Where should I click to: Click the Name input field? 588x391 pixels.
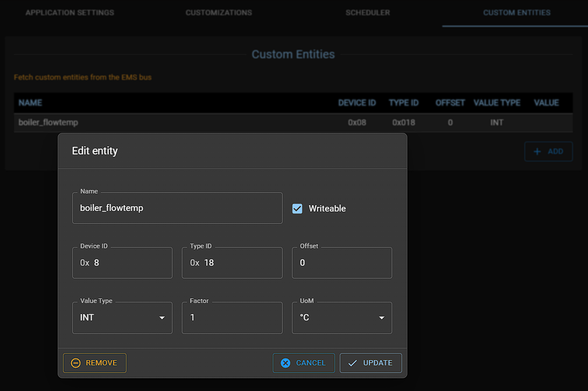pos(177,208)
